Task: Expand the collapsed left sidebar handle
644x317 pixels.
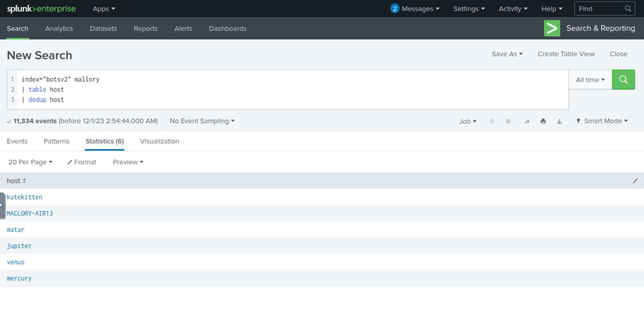Action: 2,206
